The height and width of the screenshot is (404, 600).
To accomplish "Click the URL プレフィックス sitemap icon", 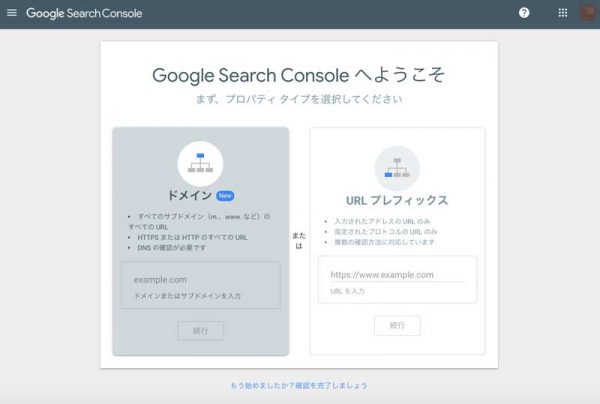I will (x=397, y=168).
